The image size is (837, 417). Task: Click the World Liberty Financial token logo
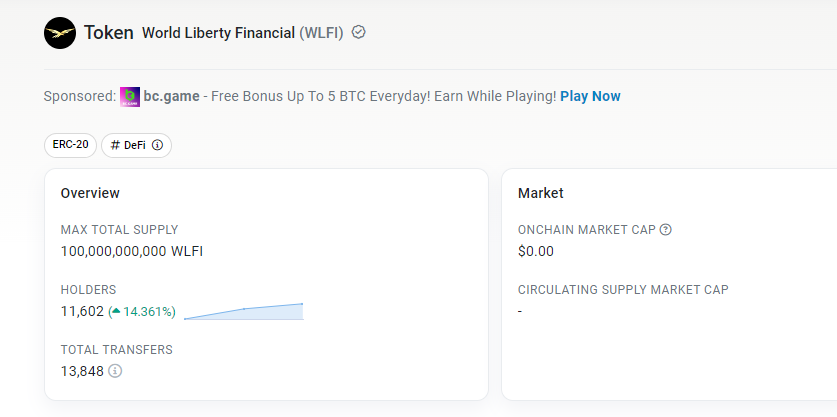[x=60, y=33]
